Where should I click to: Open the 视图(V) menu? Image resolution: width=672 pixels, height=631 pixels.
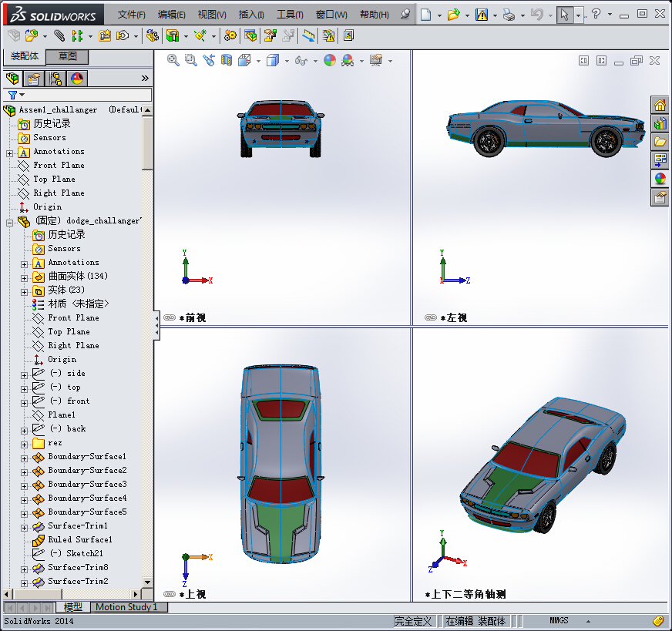click(212, 15)
